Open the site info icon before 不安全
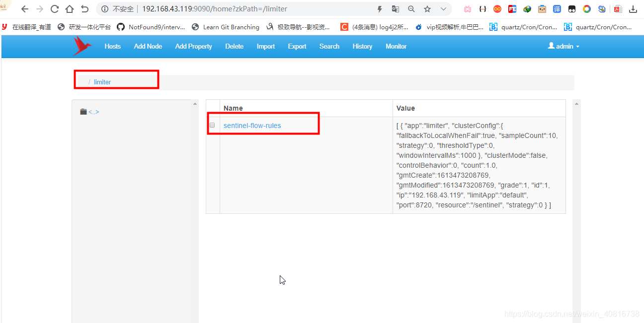Viewport: 644px width, 323px height. 105,9
